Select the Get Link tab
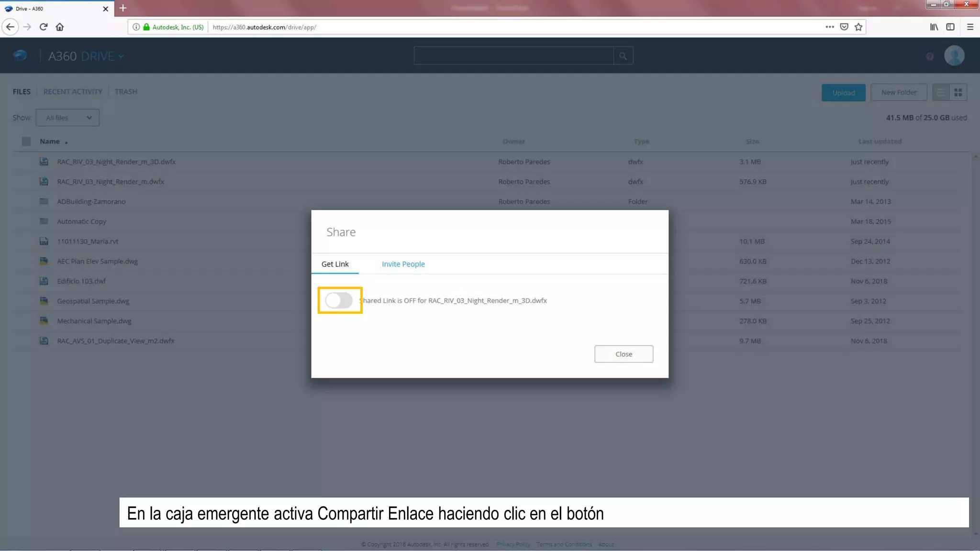980x551 pixels. [x=335, y=264]
